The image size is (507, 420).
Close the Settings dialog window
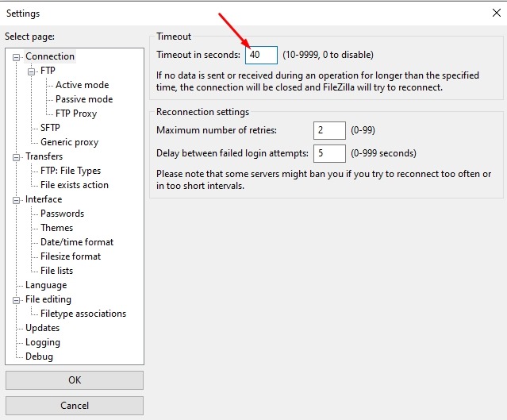point(497,13)
